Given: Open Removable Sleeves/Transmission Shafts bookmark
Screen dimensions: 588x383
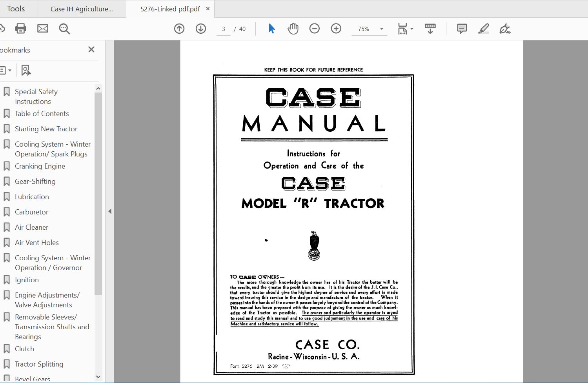Looking at the screenshot, I should [x=52, y=327].
